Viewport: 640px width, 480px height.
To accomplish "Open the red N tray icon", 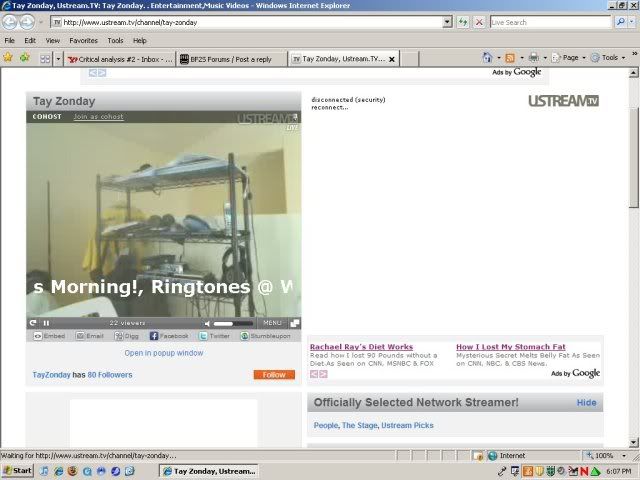I will pyautogui.click(x=584, y=472).
